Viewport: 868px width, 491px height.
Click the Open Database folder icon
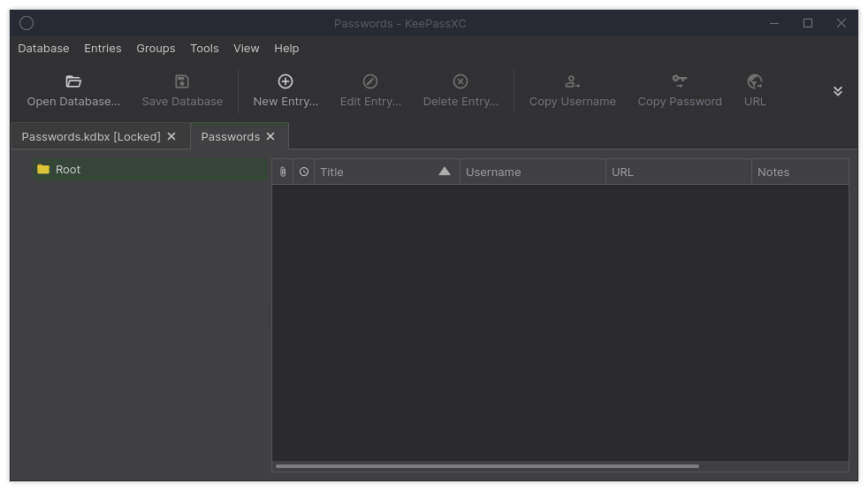click(73, 81)
